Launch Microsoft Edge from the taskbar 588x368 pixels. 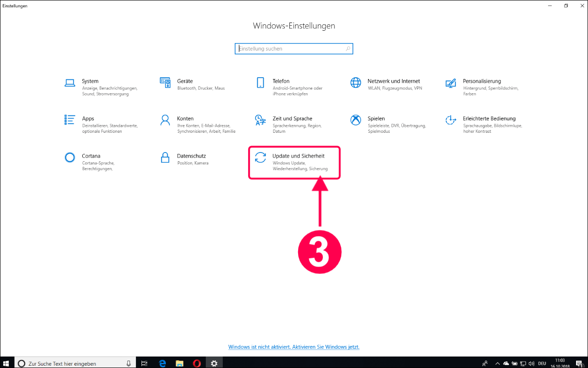(162, 363)
